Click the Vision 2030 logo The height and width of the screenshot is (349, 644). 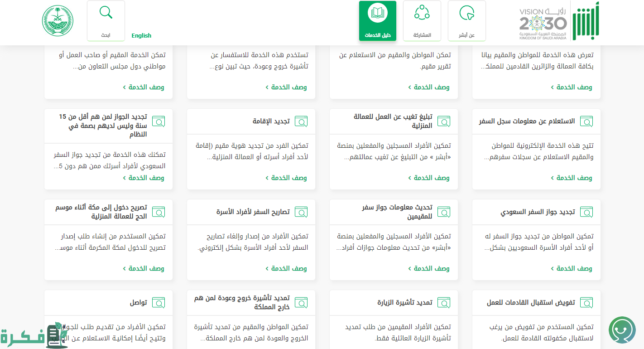pyautogui.click(x=543, y=23)
